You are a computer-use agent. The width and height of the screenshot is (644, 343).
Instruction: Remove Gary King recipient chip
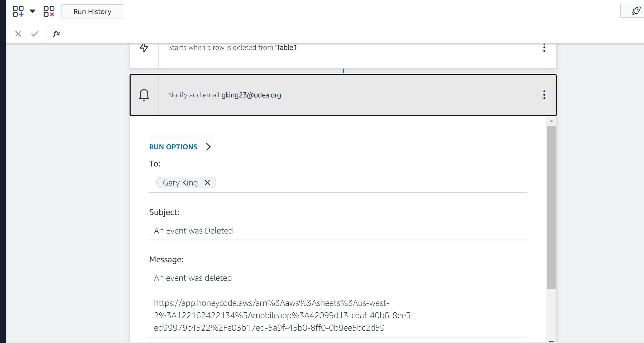tap(207, 183)
